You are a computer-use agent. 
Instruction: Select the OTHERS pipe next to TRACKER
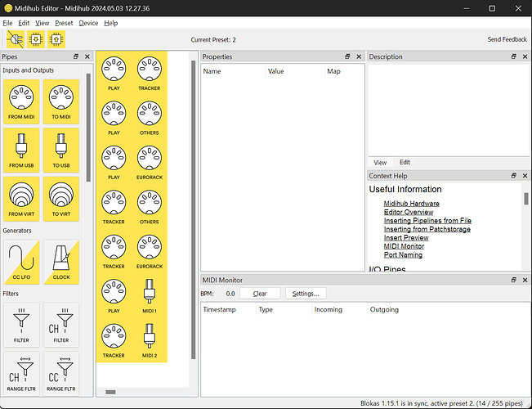click(x=150, y=207)
